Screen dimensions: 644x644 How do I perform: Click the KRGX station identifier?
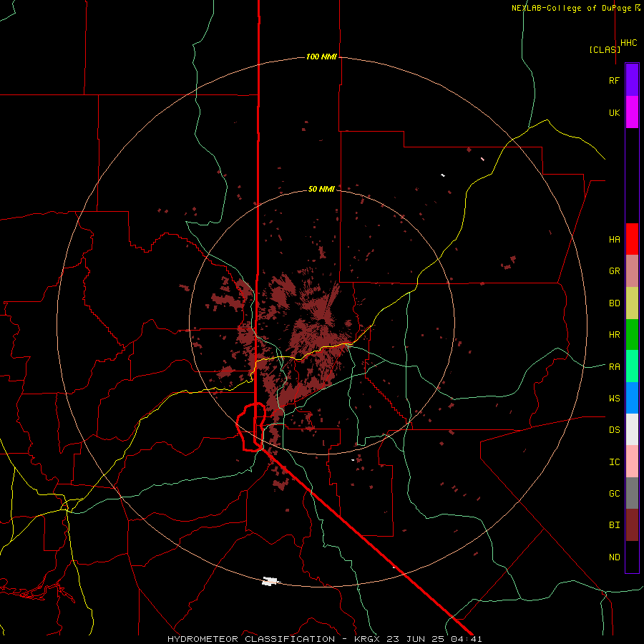(x=368, y=639)
